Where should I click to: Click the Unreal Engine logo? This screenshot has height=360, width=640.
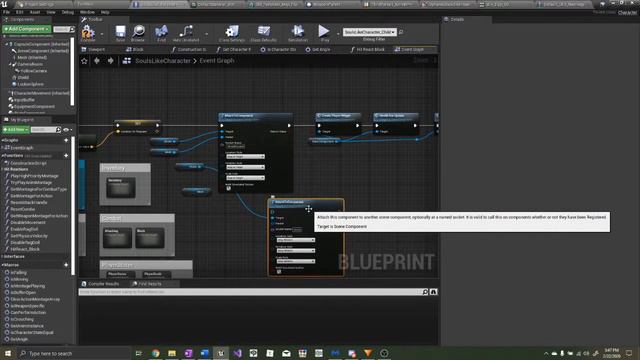pos(4,4)
